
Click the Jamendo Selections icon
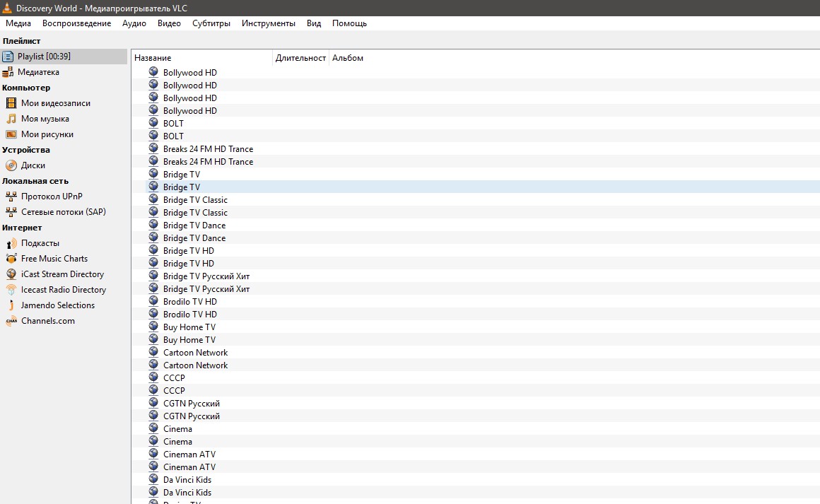11,305
